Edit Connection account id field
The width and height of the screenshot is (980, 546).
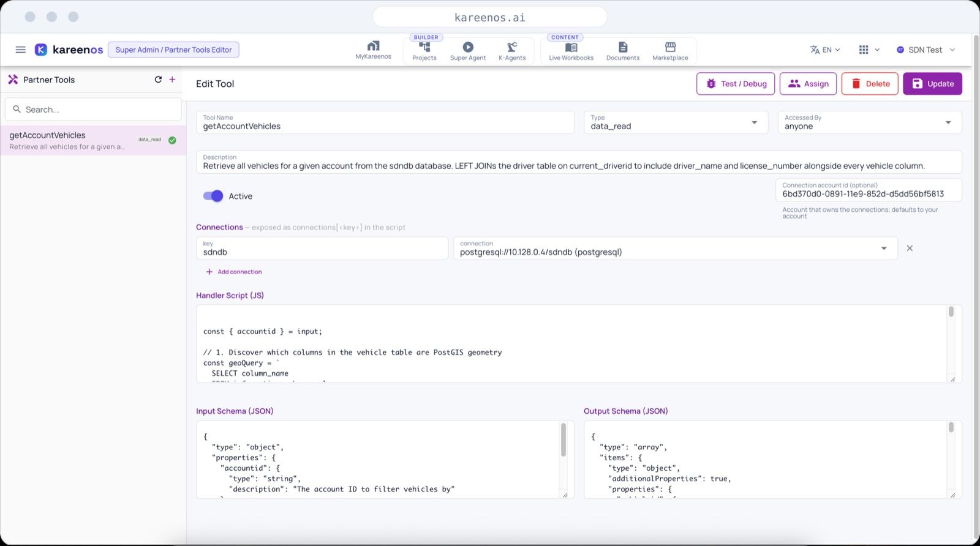click(869, 190)
